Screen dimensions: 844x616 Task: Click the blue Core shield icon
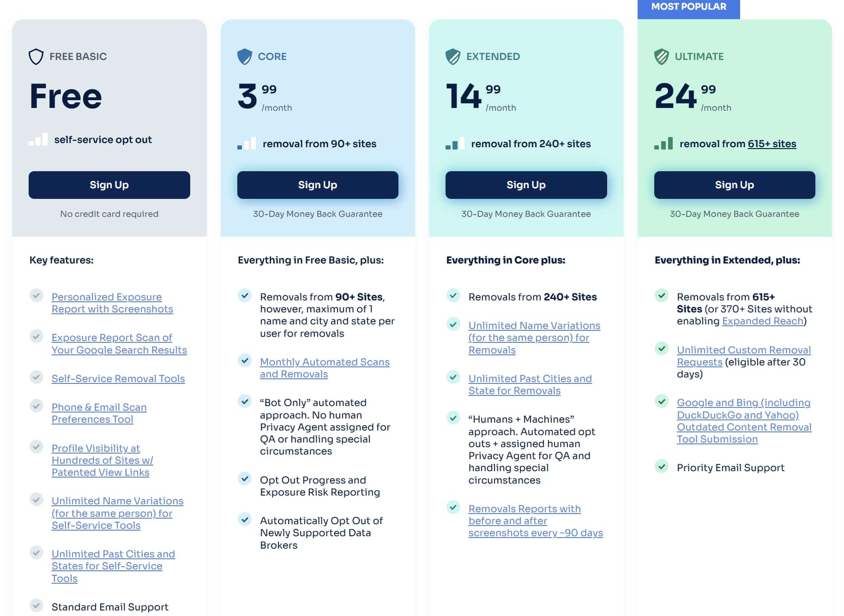[x=245, y=57]
